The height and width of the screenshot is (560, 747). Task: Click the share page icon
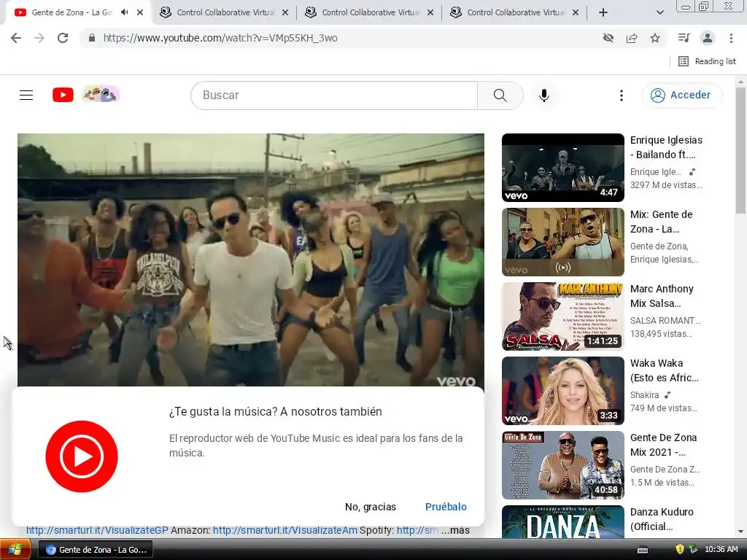coord(632,38)
